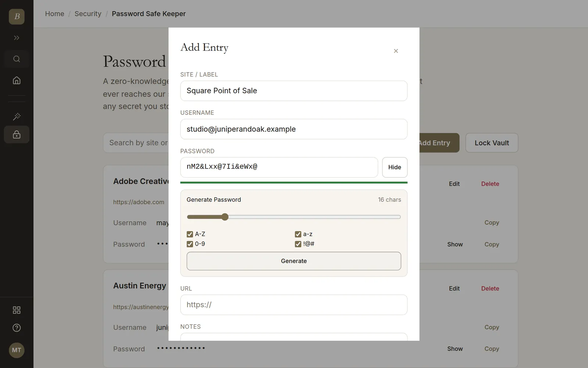
Task: Edit the Adobe Creative entry
Action: [454, 184]
